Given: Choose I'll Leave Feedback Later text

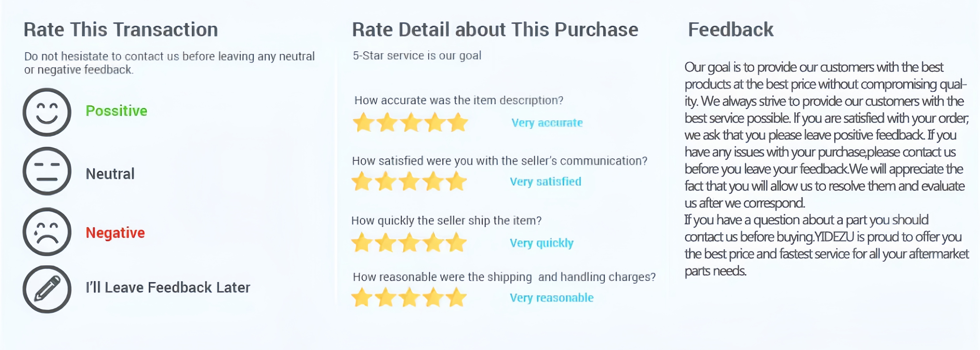Looking at the screenshot, I should pyautogui.click(x=168, y=287).
